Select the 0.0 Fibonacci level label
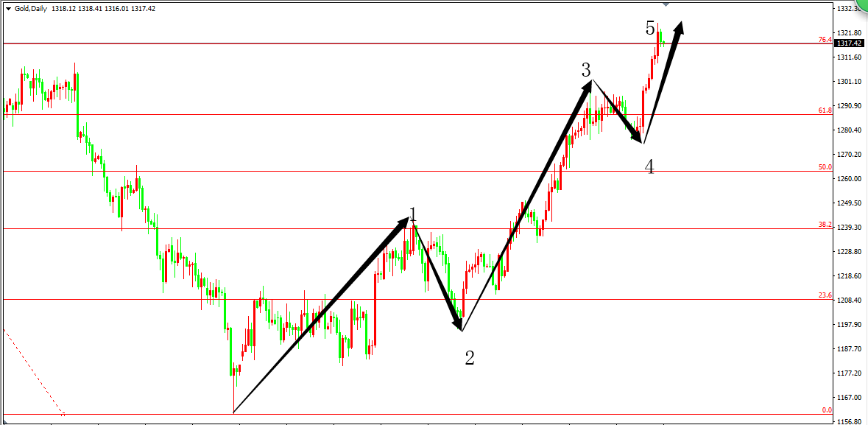This screenshot has width=868, height=425. tap(826, 410)
